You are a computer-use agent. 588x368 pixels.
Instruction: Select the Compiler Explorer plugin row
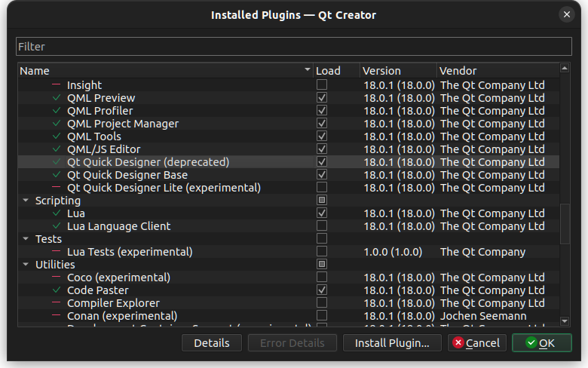click(x=289, y=302)
